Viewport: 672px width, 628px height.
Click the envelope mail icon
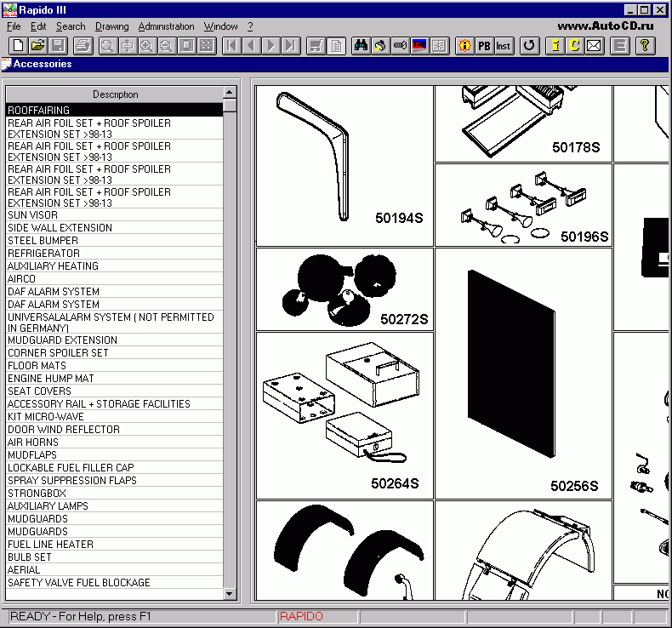pyautogui.click(x=595, y=45)
